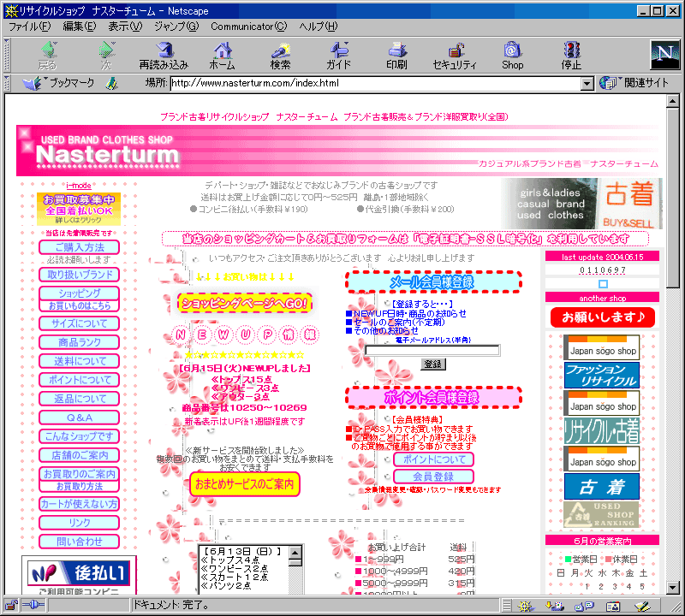Viewport: 685px width, 616px height.
Task: Click the Netscape N logo throbber
Action: click(x=665, y=55)
